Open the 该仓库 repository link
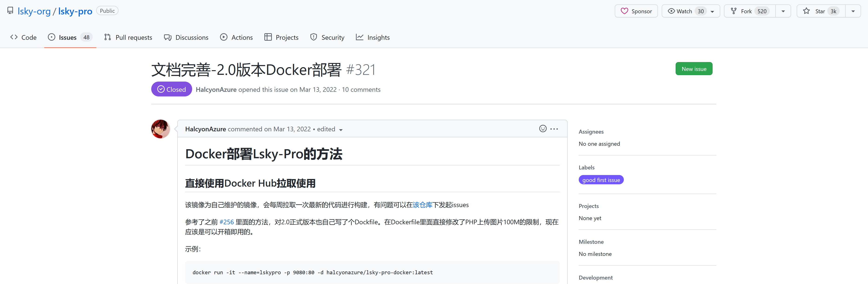Image resolution: width=868 pixels, height=284 pixels. tap(423, 205)
